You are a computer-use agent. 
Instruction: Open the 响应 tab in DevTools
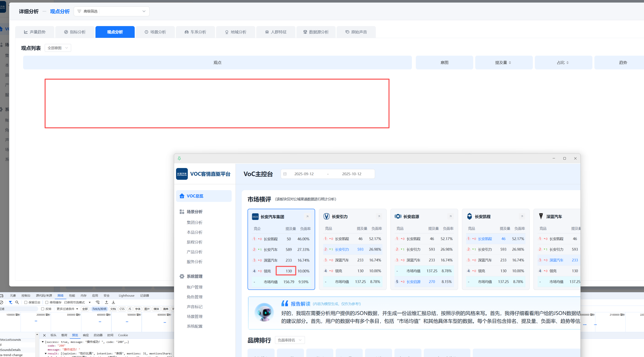coord(86,335)
